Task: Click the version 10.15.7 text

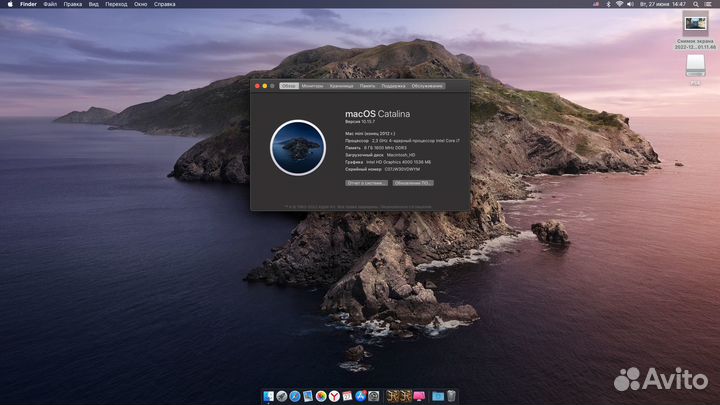Action: [360, 122]
